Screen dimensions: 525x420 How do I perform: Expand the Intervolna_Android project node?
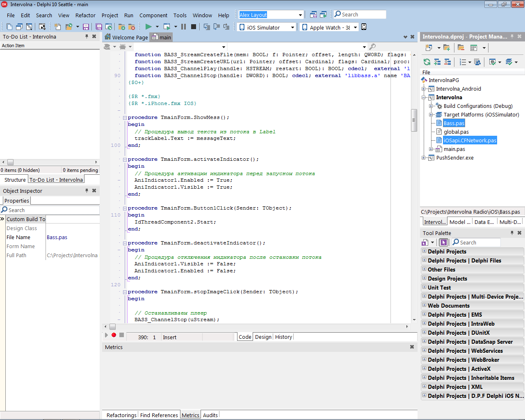(x=424, y=89)
